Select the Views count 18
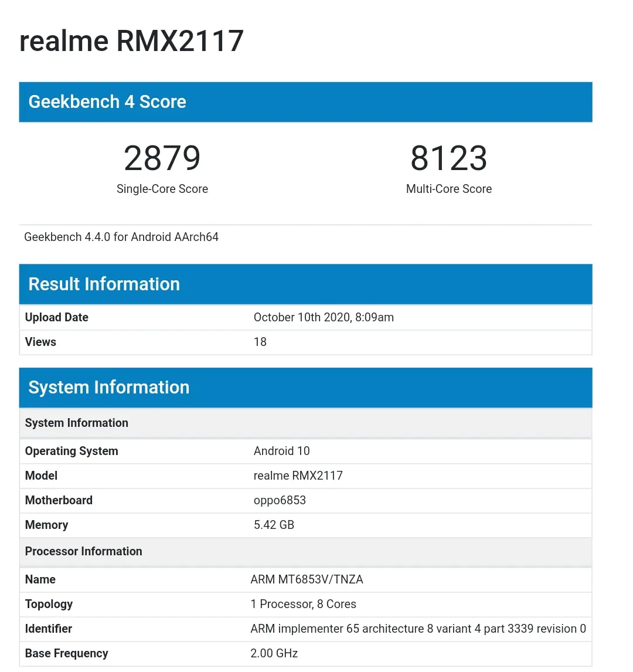 pos(260,342)
